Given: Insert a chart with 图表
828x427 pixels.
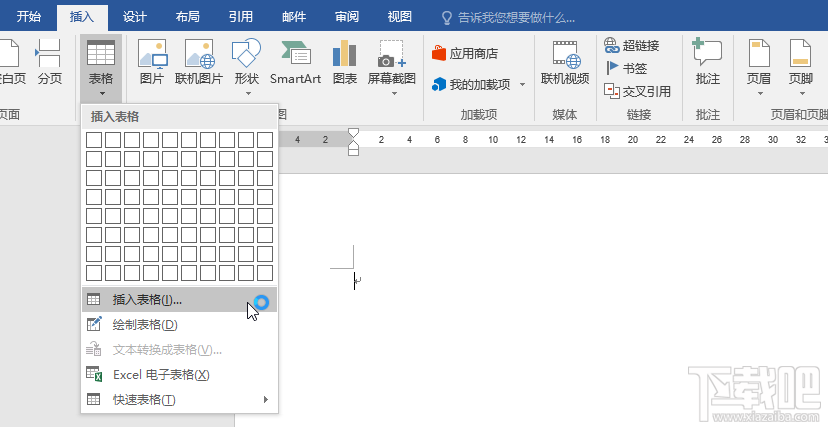Looking at the screenshot, I should [345, 62].
